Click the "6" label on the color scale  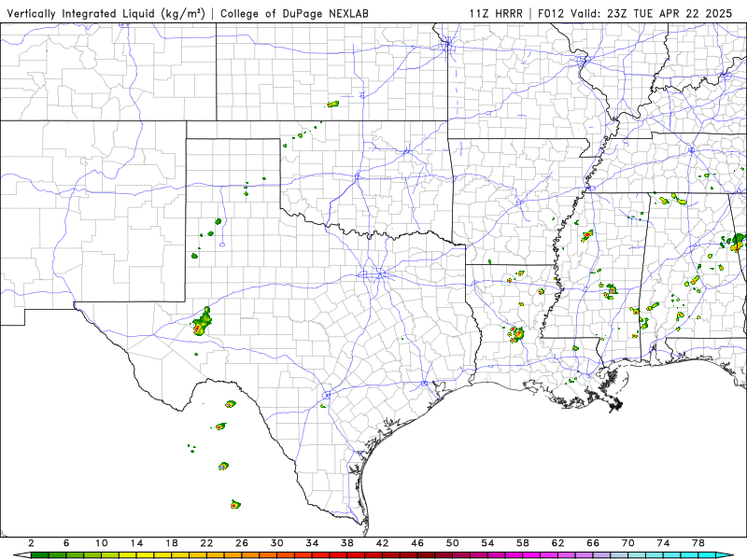66,543
